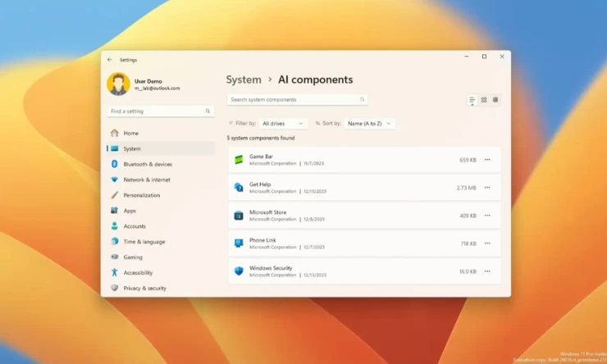This screenshot has height=364, width=607.
Task: Open the User Demo profile avatar
Action: (x=118, y=84)
